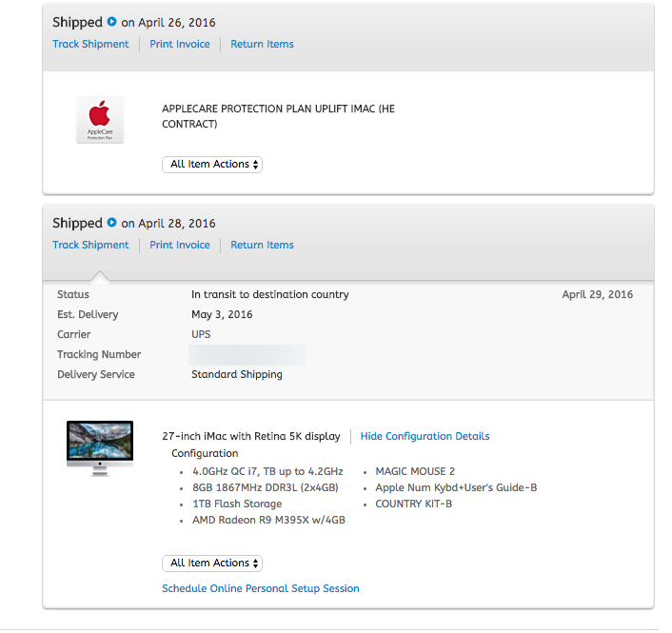The image size is (672, 633).
Task: Click 'AMD Radeon R9 M395X w/4GB' spec
Action: tap(268, 521)
